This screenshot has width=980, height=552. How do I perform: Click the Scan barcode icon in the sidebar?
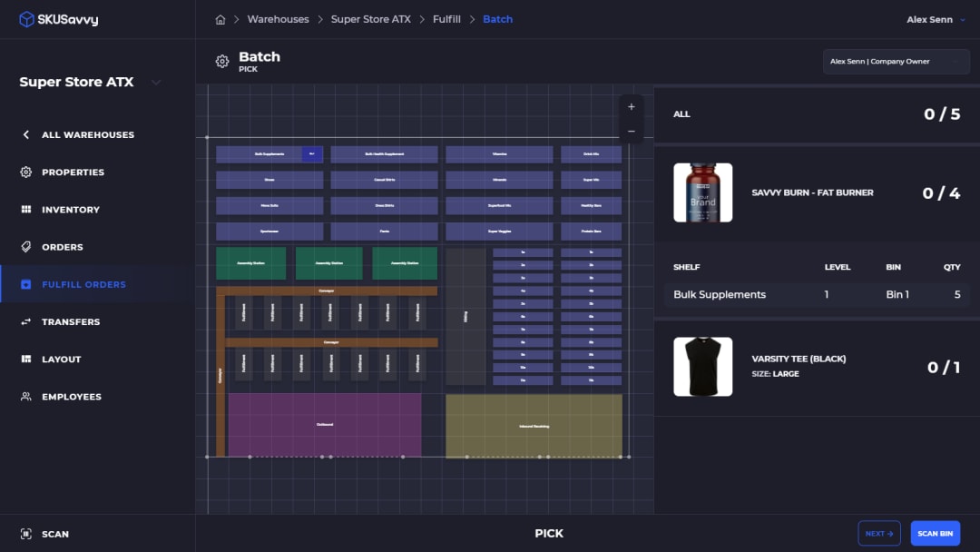25,534
